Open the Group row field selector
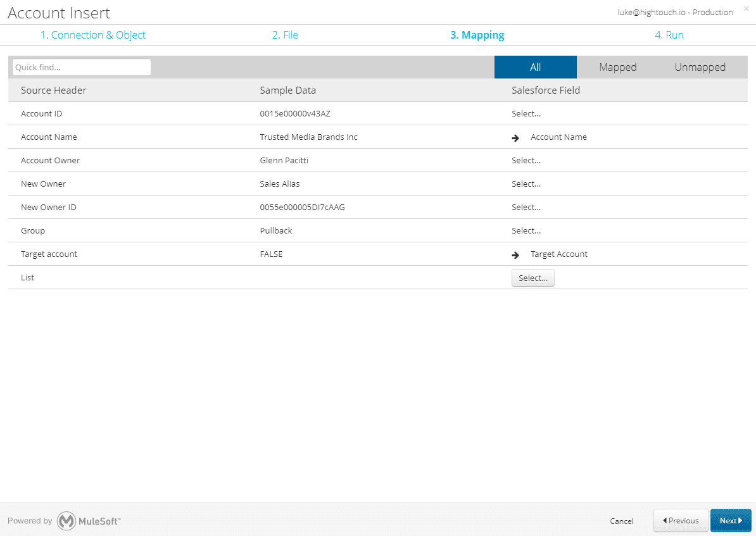 click(526, 230)
